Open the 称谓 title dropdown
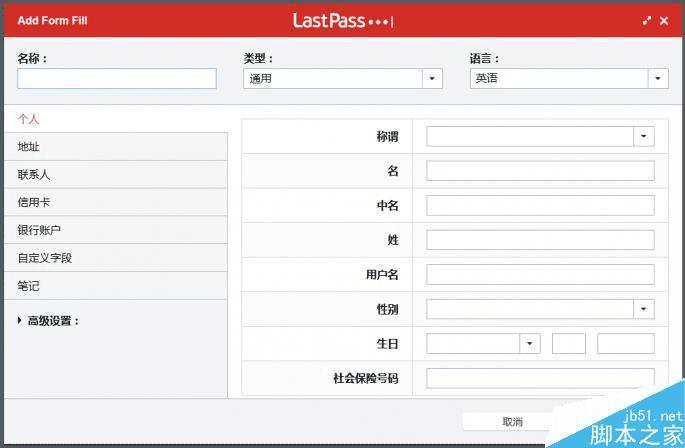Image resolution: width=685 pixels, height=448 pixels. [540, 136]
